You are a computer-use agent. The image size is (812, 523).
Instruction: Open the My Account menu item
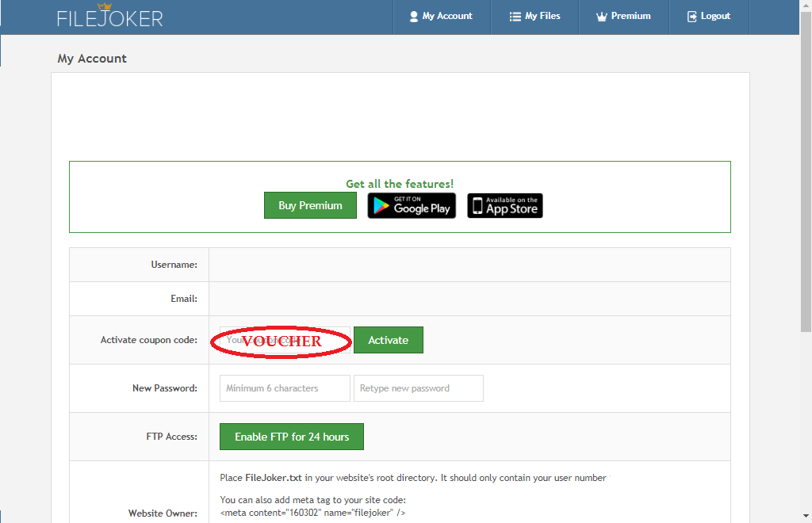(x=447, y=17)
